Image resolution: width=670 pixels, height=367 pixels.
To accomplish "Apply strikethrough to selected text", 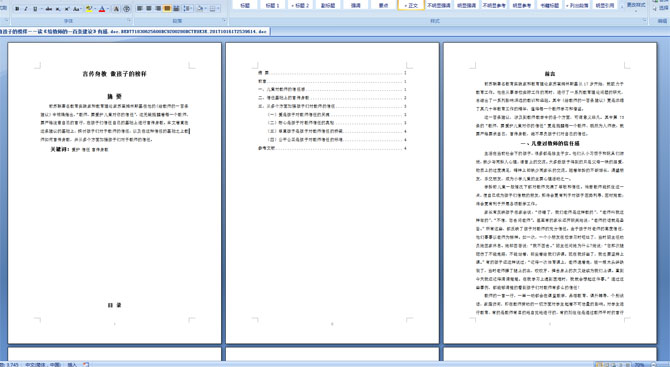I will tap(49, 9).
